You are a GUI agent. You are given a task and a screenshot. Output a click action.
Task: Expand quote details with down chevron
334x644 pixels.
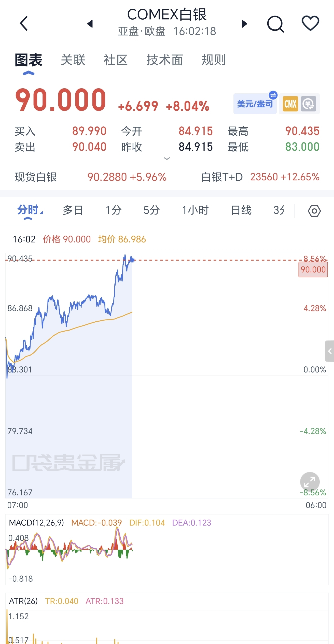click(x=167, y=159)
